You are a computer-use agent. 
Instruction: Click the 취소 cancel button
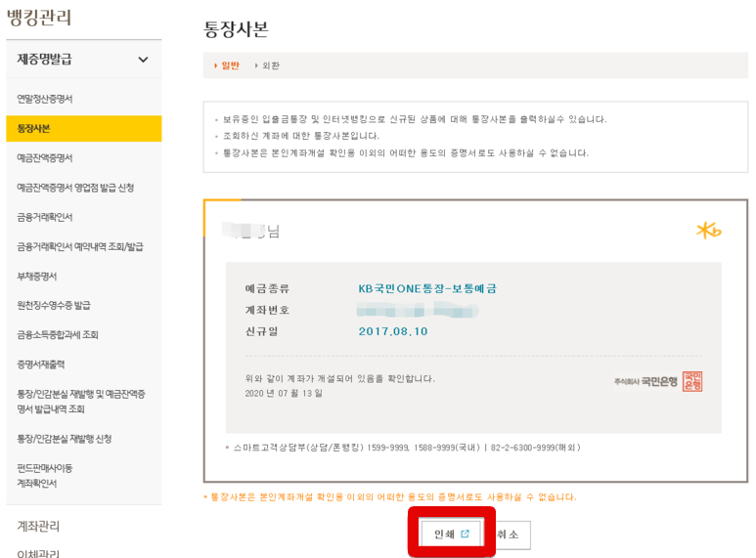[509, 535]
